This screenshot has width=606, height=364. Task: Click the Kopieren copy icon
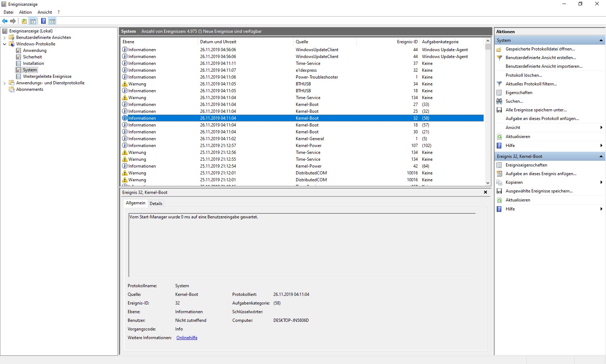pos(499,182)
